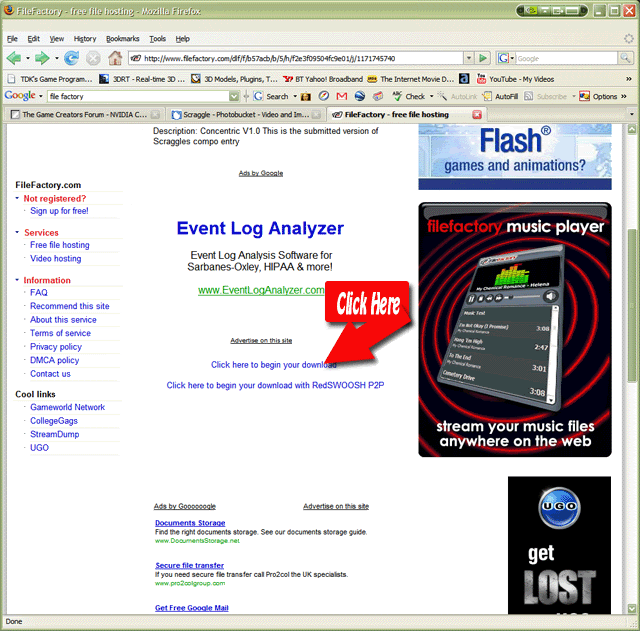This screenshot has width=640, height=631.
Task: Click the Google toolbar Search button
Action: [x=272, y=96]
